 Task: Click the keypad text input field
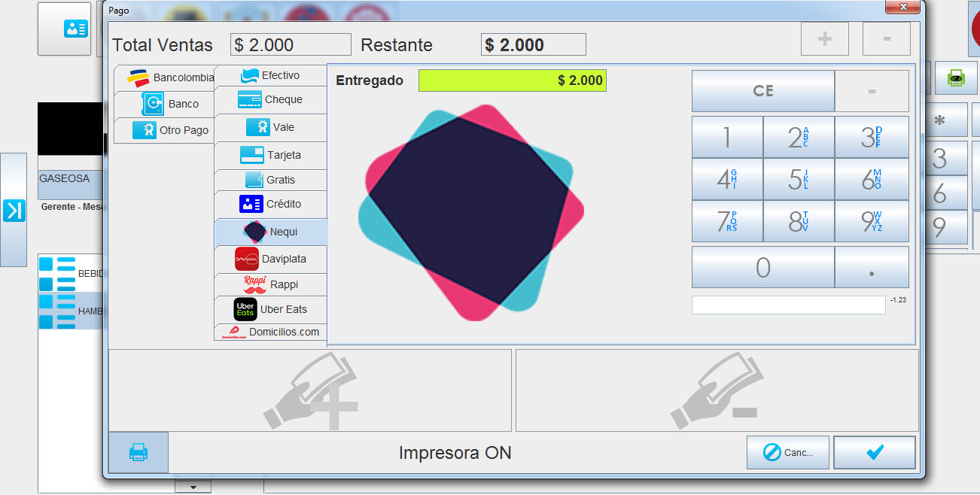point(788,305)
